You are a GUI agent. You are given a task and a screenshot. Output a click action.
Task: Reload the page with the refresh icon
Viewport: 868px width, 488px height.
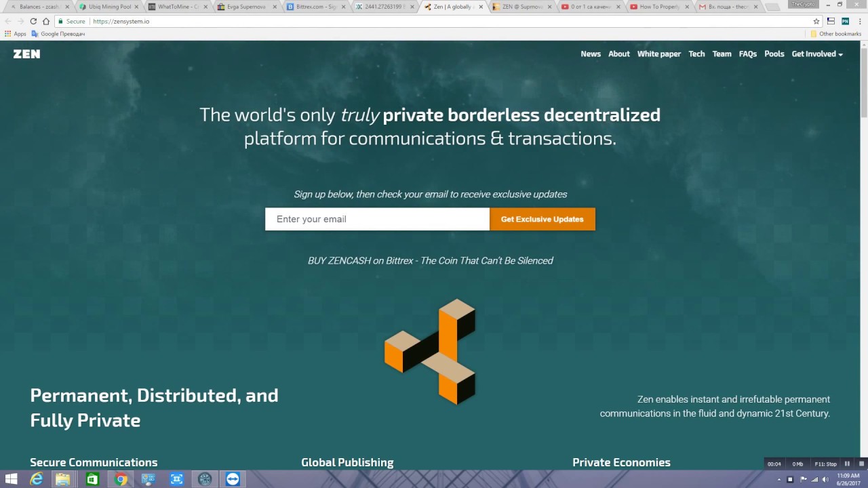pyautogui.click(x=33, y=21)
